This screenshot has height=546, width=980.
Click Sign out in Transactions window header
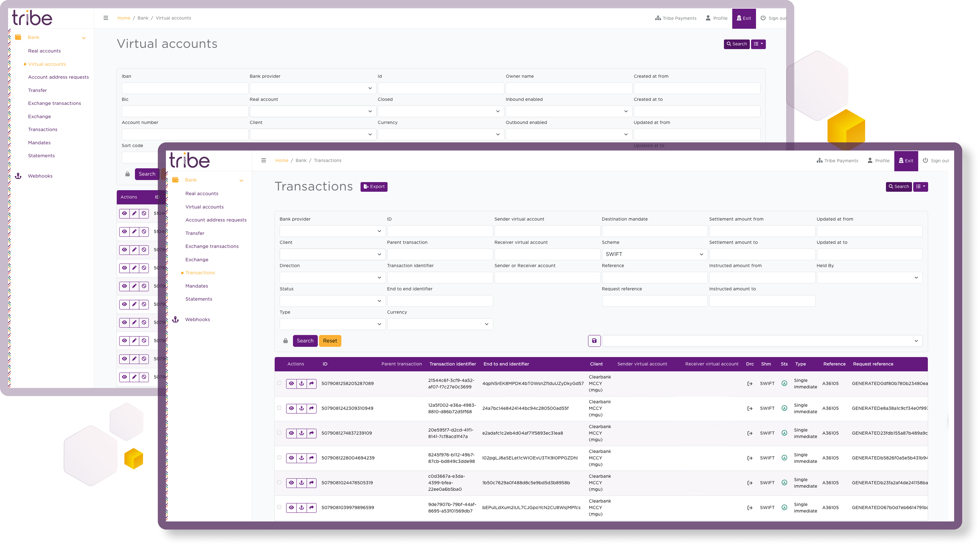[936, 161]
